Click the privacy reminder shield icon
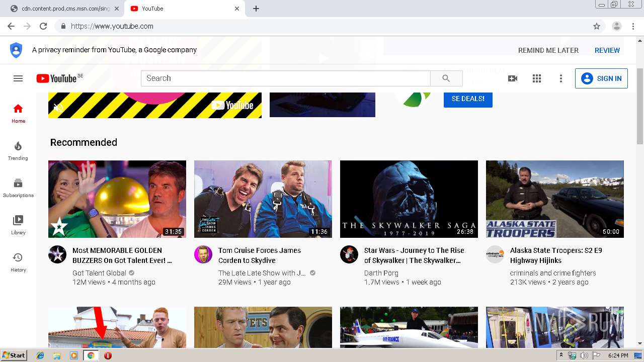The image size is (644, 362). pos(16,50)
